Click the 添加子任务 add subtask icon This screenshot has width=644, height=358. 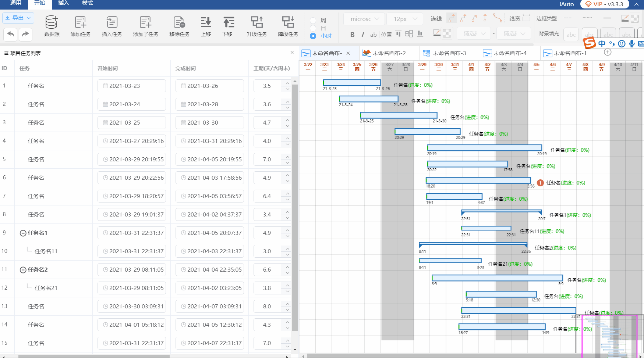coord(145,23)
